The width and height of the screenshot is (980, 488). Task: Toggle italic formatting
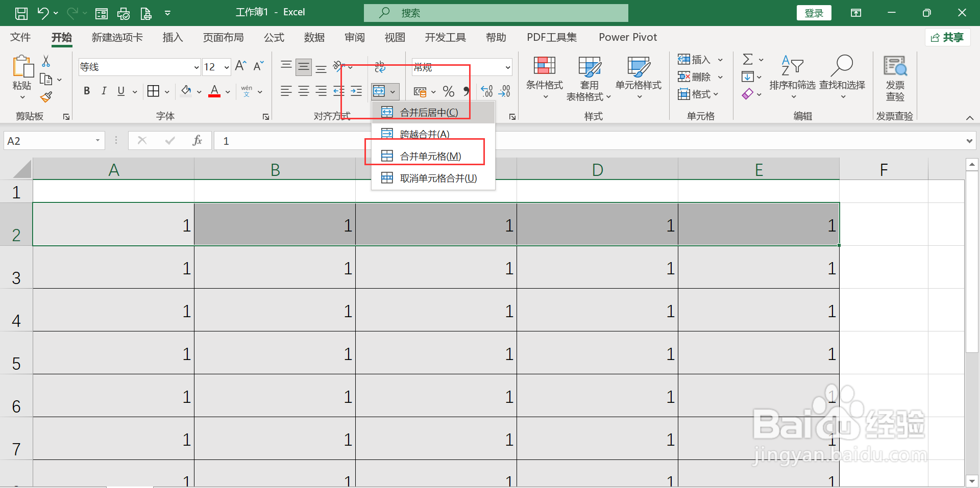click(104, 91)
